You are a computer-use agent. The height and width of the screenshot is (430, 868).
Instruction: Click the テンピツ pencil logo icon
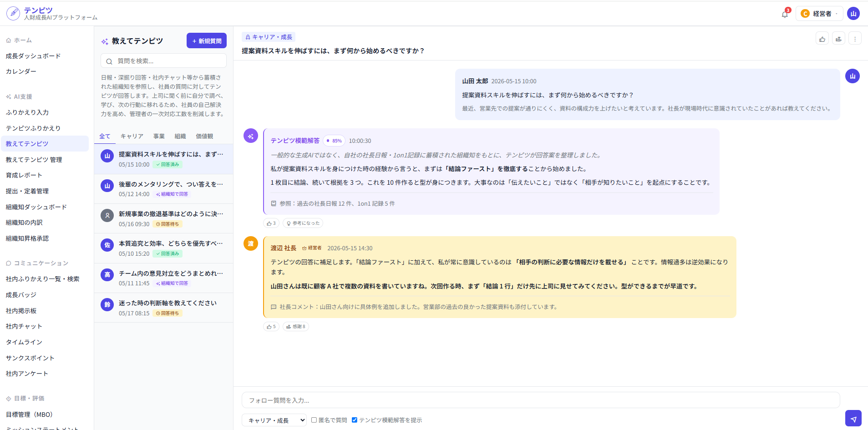click(x=13, y=13)
